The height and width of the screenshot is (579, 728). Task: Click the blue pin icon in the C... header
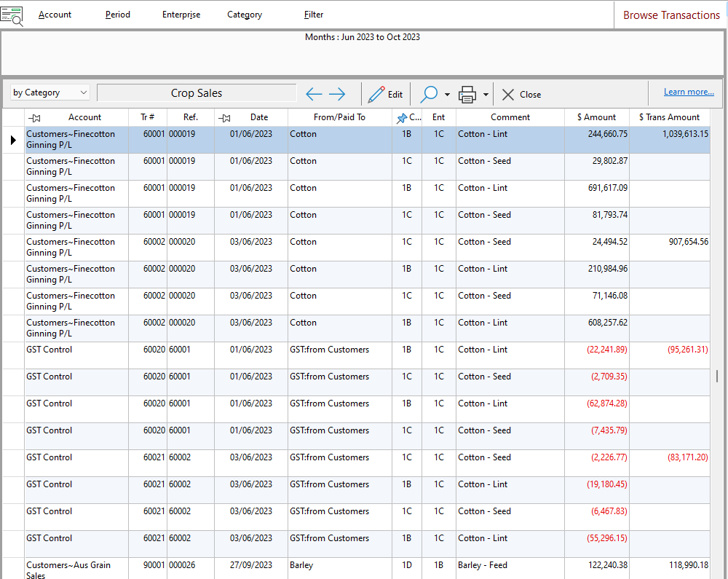tap(402, 119)
